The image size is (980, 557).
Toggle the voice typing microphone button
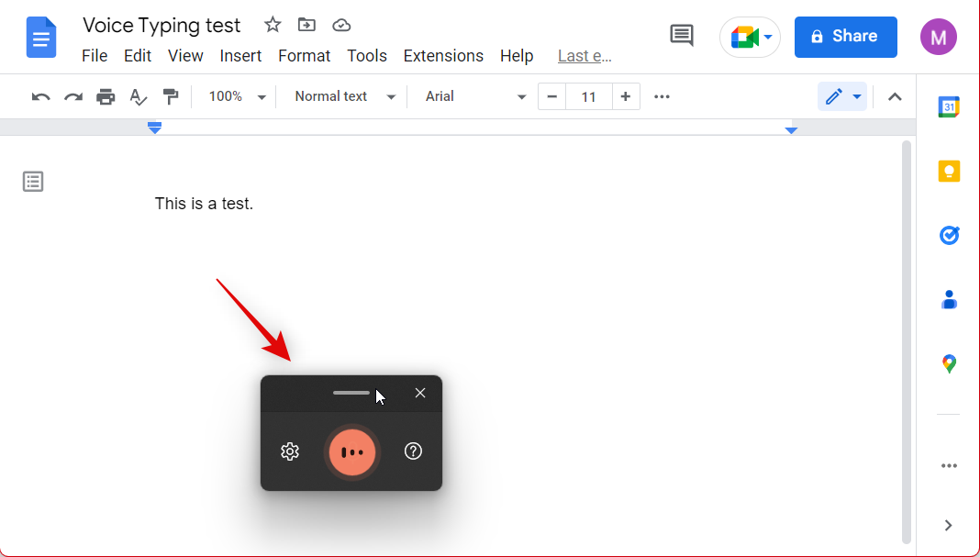click(x=351, y=451)
